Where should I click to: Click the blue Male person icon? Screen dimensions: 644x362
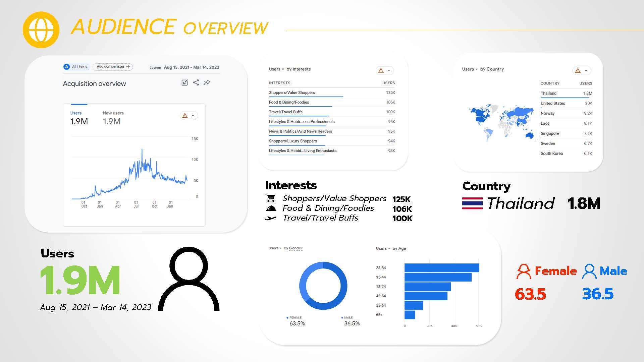[x=589, y=271]
